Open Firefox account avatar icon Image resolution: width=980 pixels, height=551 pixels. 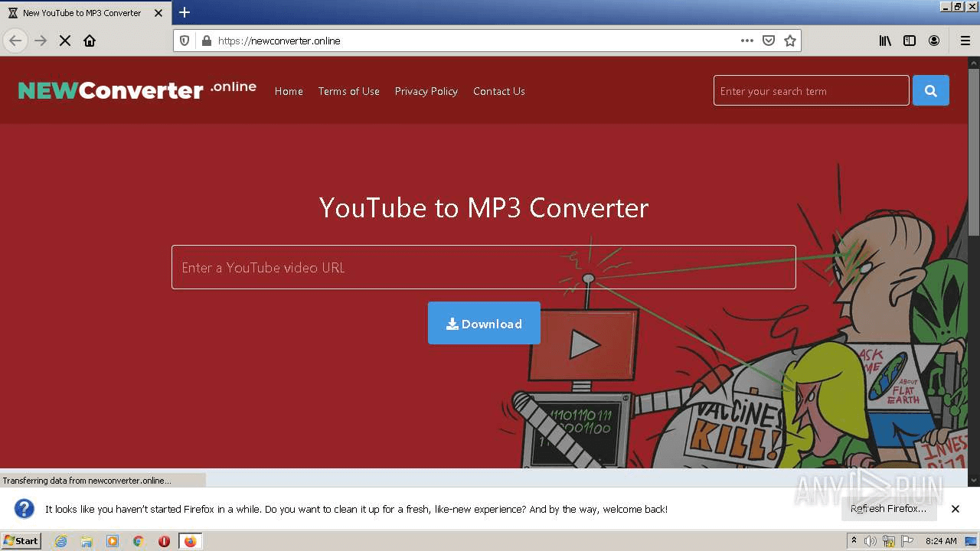pos(934,41)
